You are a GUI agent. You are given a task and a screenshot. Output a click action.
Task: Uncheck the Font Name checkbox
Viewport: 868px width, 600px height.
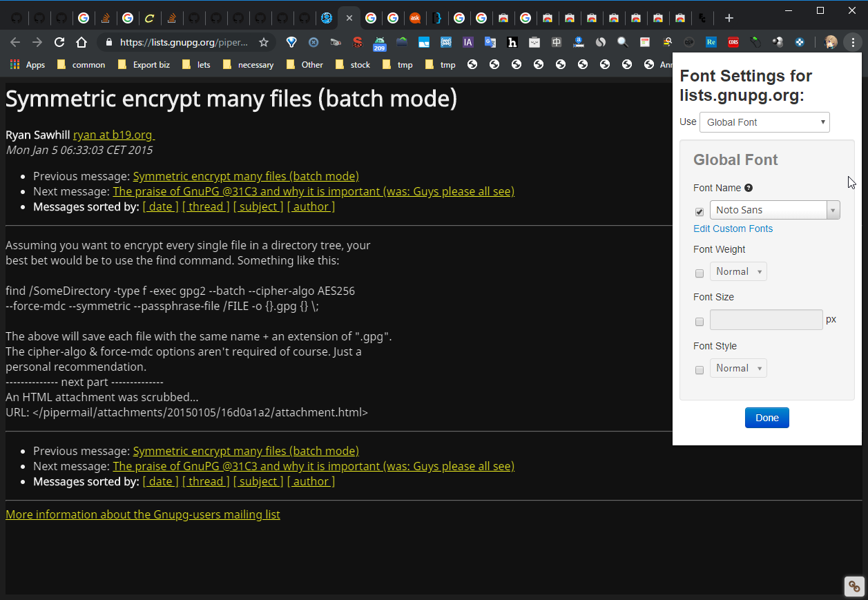click(700, 211)
